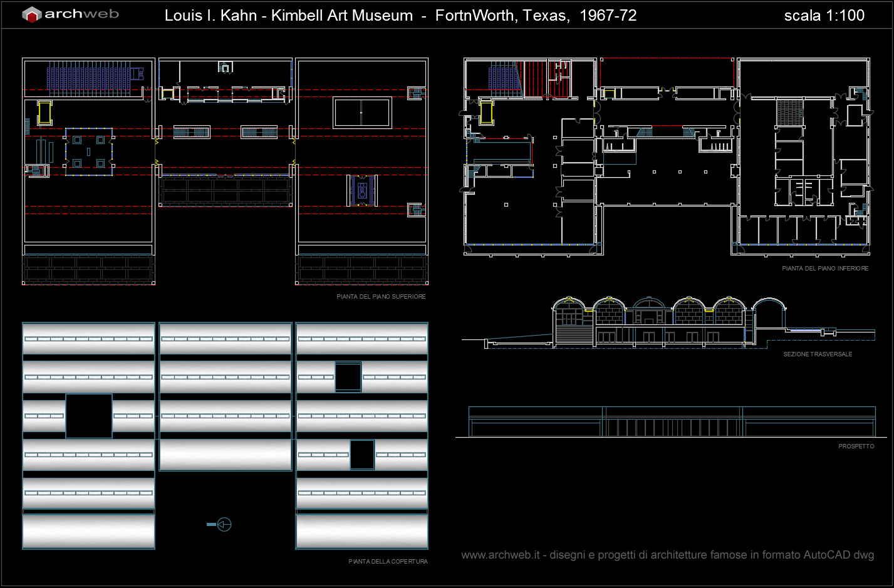Viewport: 894px width, 588px height.
Task: Click the SEZIONE TRASVERSALE caption
Action: point(818,354)
